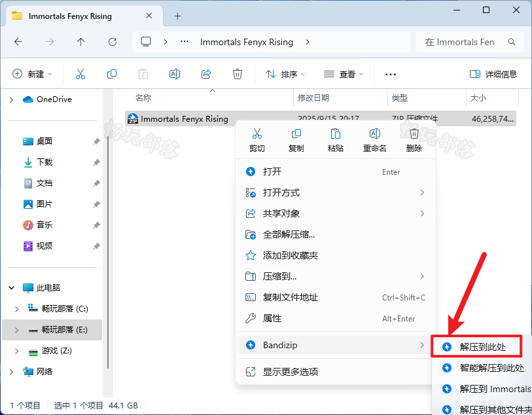Select 添加到收藏夹 from the context menu
This screenshot has width=532, height=415.
[x=336, y=255]
